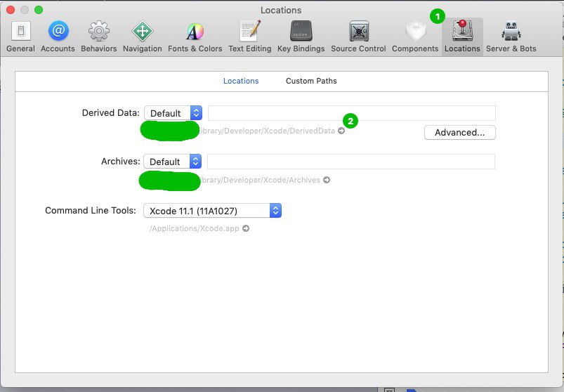Viewport: 564px width, 392px height.
Task: Open the Server & Bots preferences pane
Action: tap(511, 37)
